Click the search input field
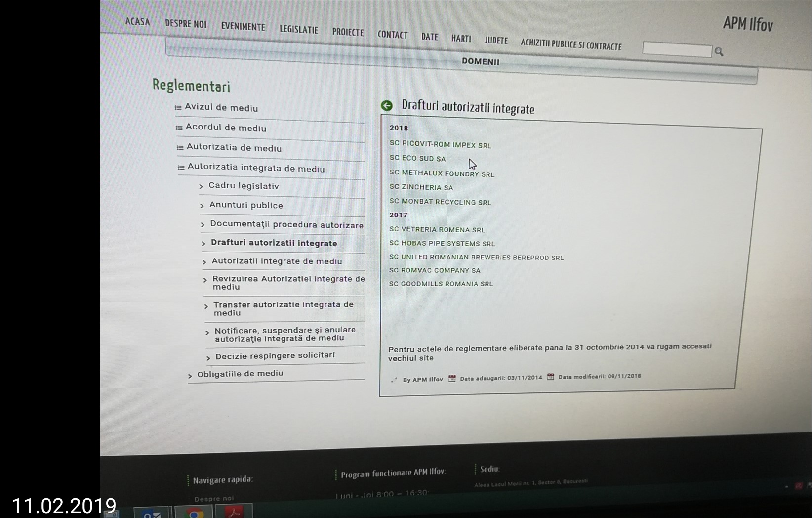 [677, 49]
